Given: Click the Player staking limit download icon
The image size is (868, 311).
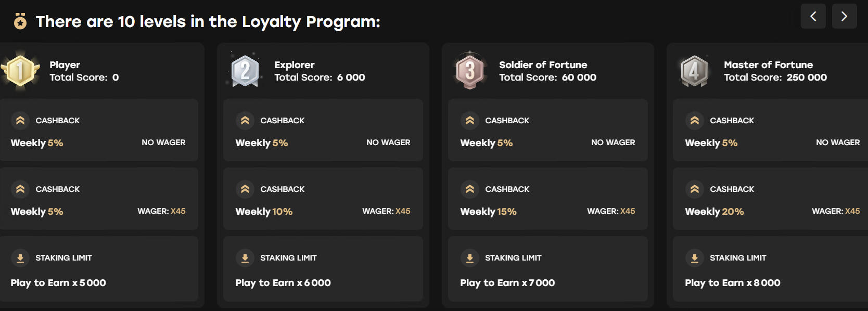Looking at the screenshot, I should click(20, 258).
